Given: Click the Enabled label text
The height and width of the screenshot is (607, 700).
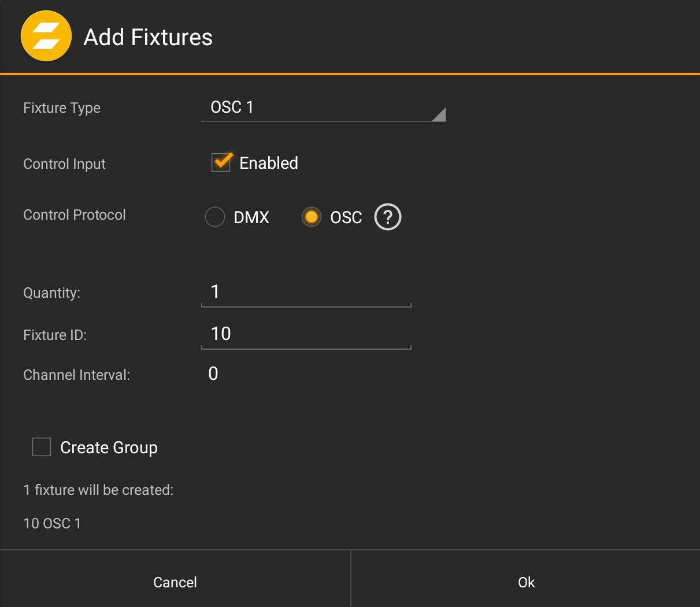Looking at the screenshot, I should coord(269,163).
